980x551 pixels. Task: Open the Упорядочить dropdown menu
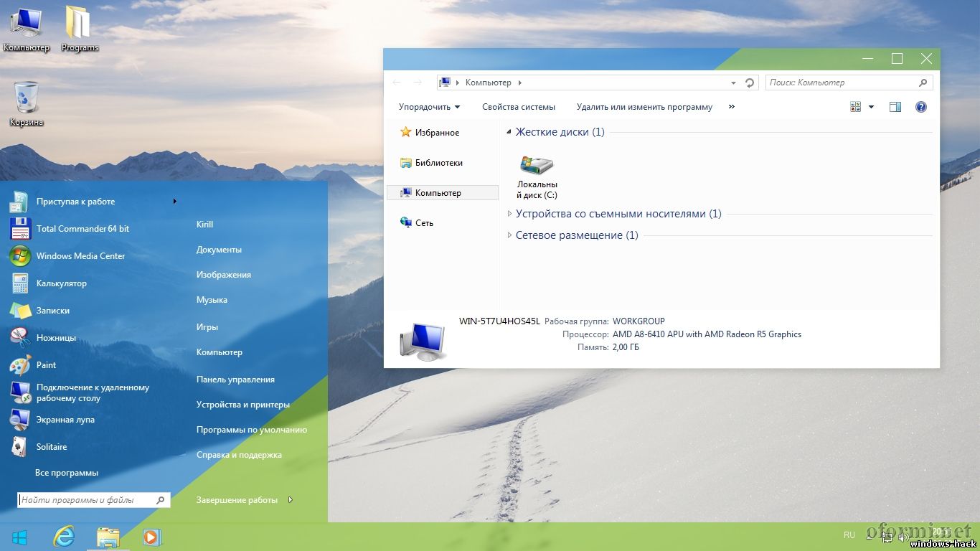point(429,107)
